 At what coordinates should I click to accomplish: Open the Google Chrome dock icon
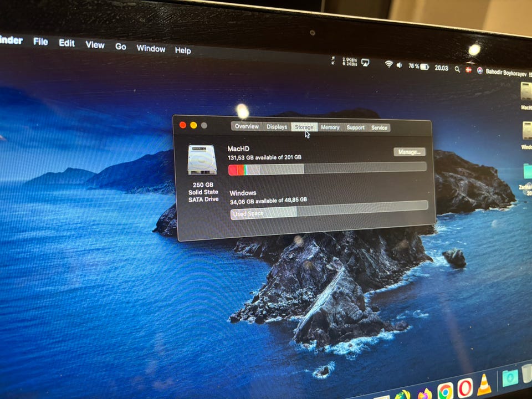pos(445,391)
